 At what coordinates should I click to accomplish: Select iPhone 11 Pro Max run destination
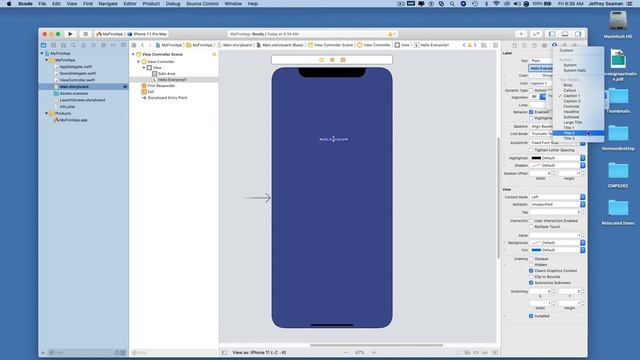click(147, 34)
